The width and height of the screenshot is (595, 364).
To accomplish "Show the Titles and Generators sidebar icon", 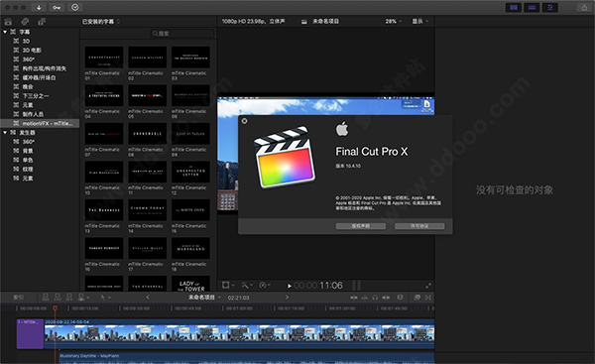I will click(x=42, y=22).
